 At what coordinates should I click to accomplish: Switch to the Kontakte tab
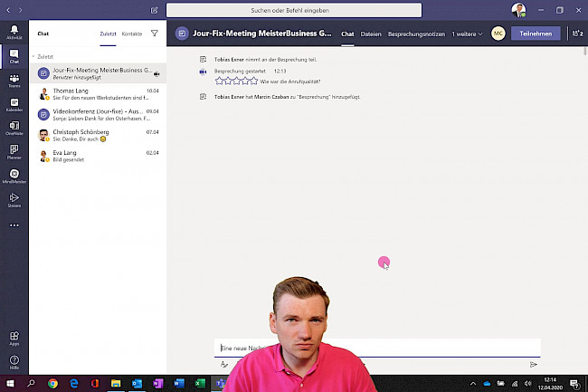coord(132,33)
